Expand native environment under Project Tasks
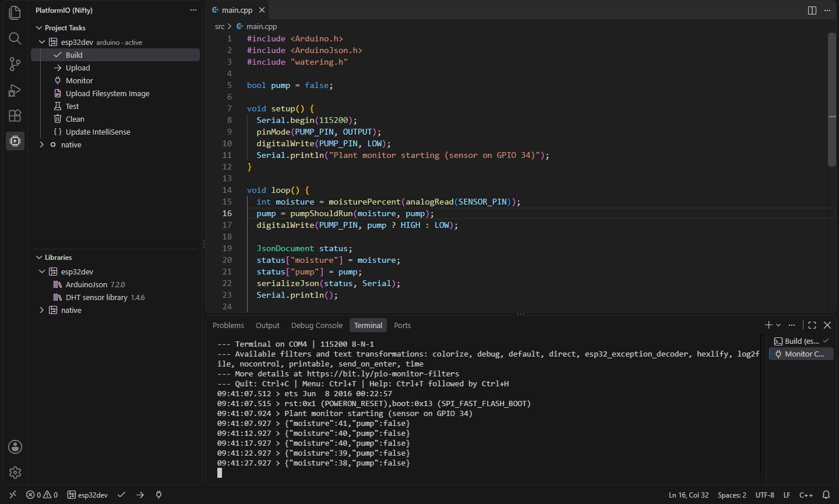Viewport: 839px width, 504px height. pos(42,144)
